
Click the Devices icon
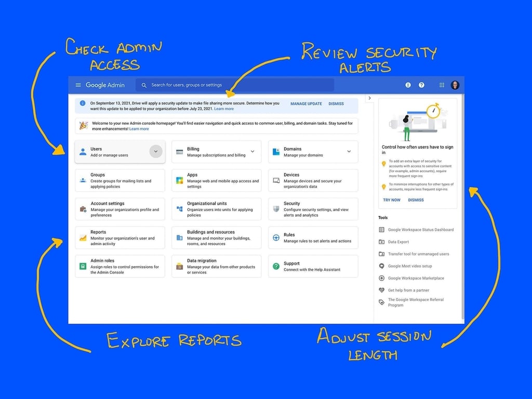tap(276, 180)
